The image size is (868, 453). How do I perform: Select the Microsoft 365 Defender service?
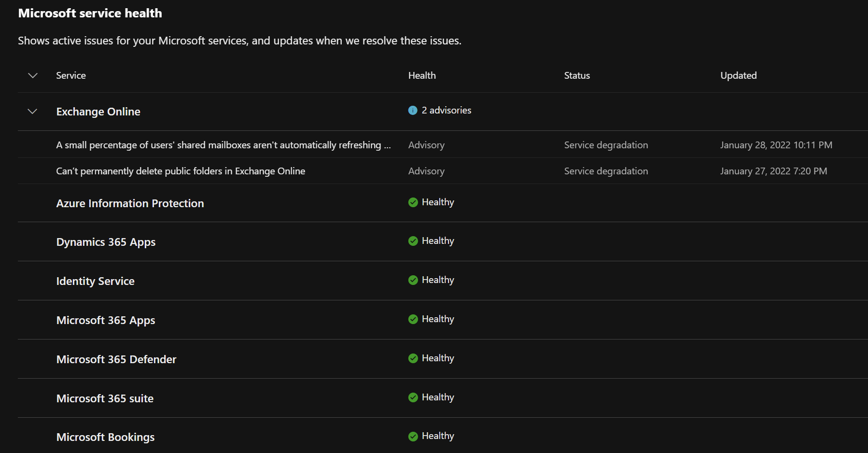click(x=116, y=359)
